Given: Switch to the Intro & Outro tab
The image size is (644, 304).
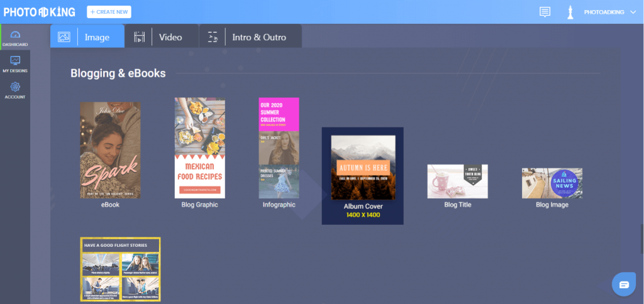Looking at the screenshot, I should click(x=250, y=36).
